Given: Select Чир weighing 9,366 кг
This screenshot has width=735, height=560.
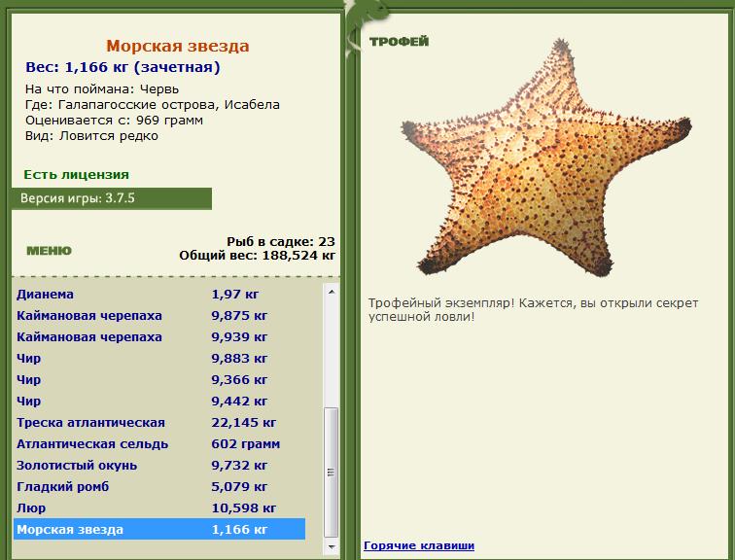Looking at the screenshot, I should [159, 380].
